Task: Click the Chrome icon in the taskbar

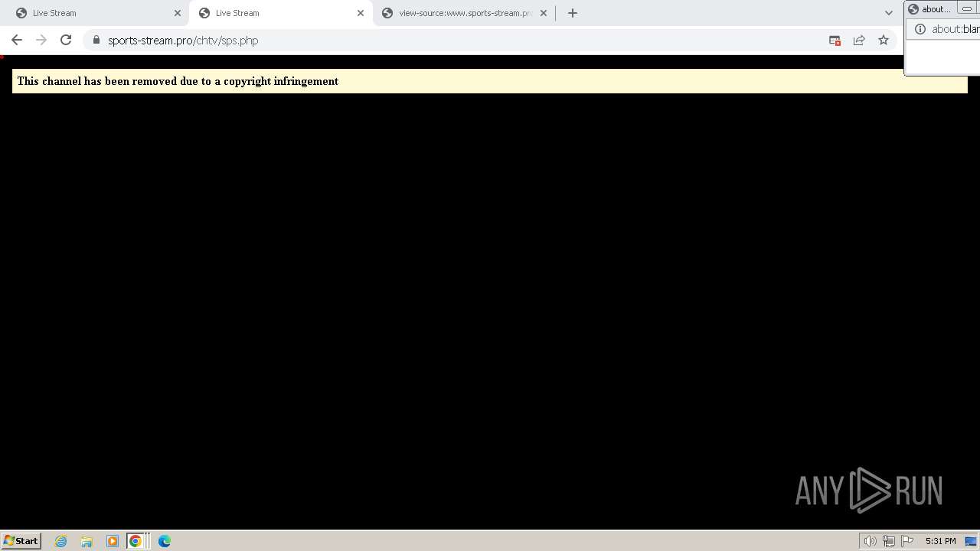Action: pos(136,541)
